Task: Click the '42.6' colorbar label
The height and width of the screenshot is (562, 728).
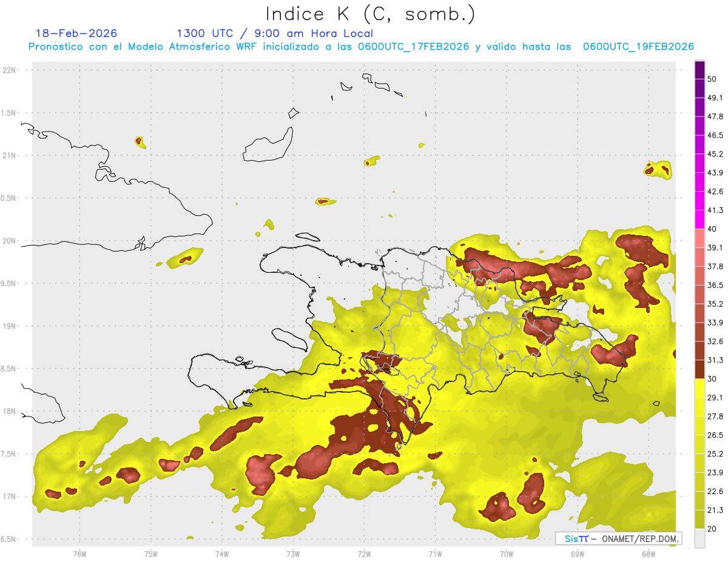Action: [x=715, y=192]
